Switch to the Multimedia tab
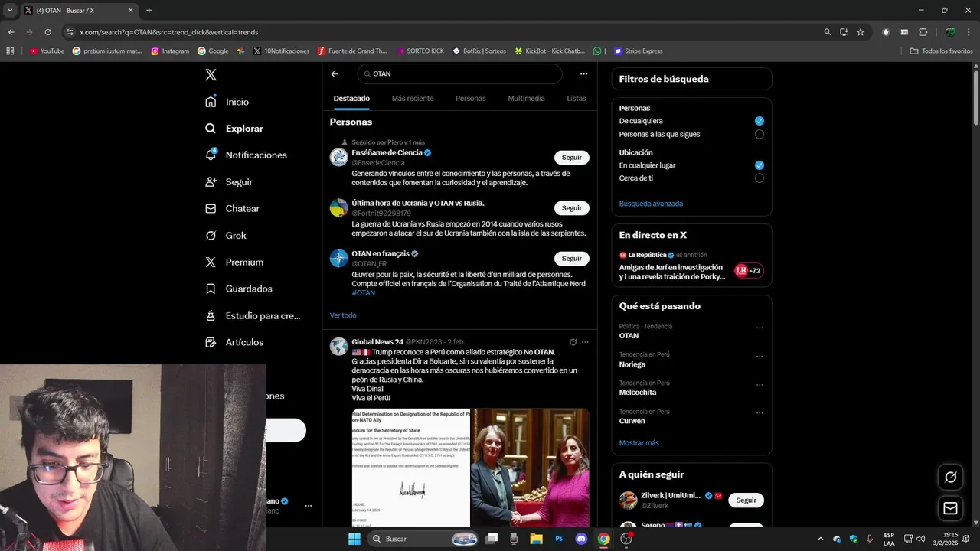 click(526, 99)
